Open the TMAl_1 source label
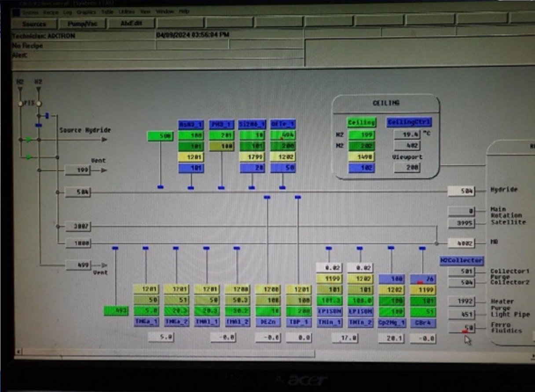535x392 pixels. pyautogui.click(x=207, y=322)
